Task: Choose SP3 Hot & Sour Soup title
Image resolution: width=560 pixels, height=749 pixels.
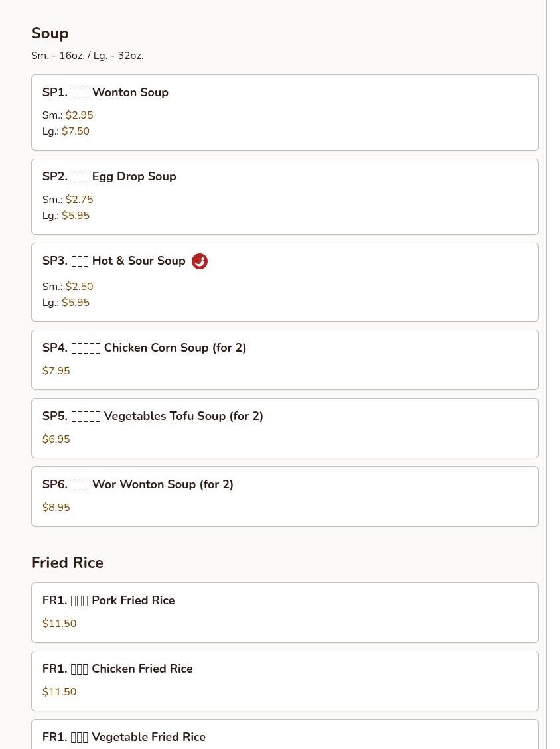Action: [x=113, y=261]
